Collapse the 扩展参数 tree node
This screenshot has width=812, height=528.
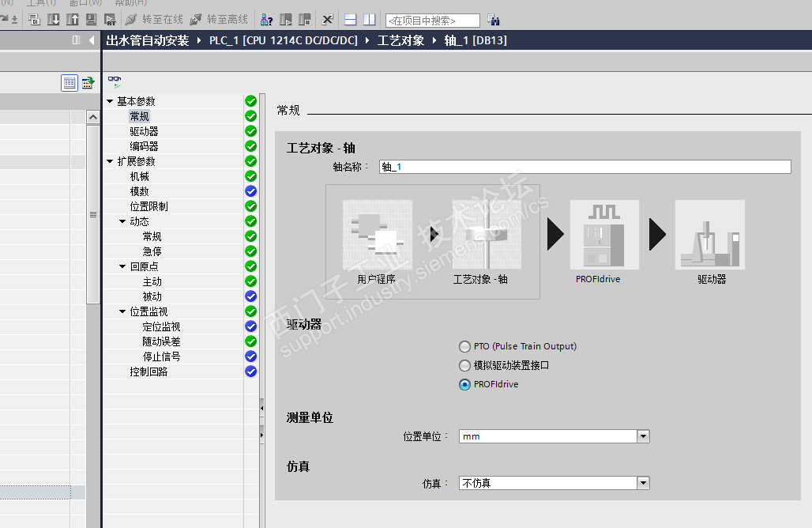click(110, 161)
